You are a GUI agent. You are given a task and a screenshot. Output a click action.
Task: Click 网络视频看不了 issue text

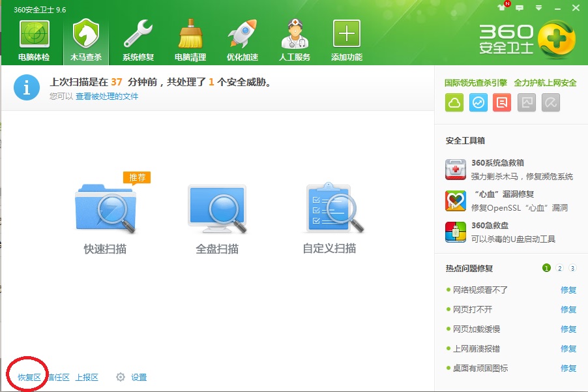pos(480,290)
